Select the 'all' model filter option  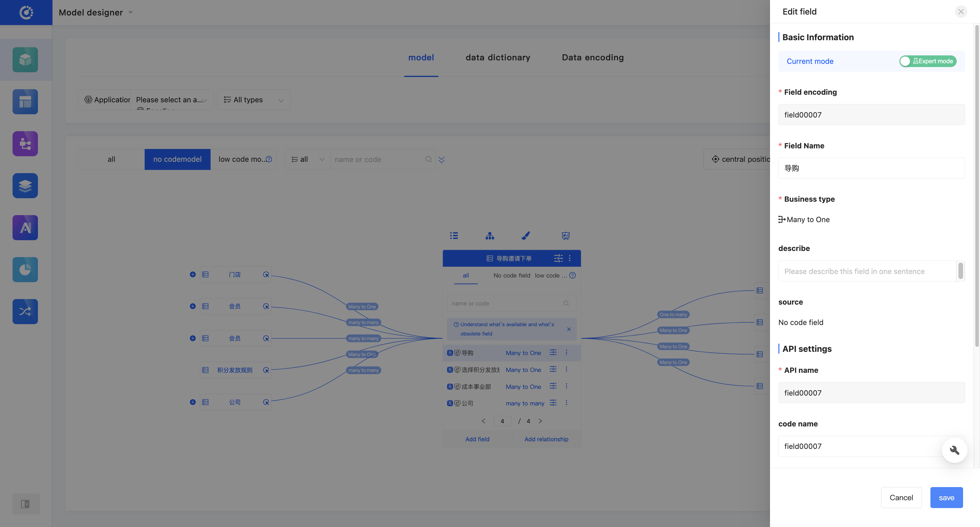point(111,159)
